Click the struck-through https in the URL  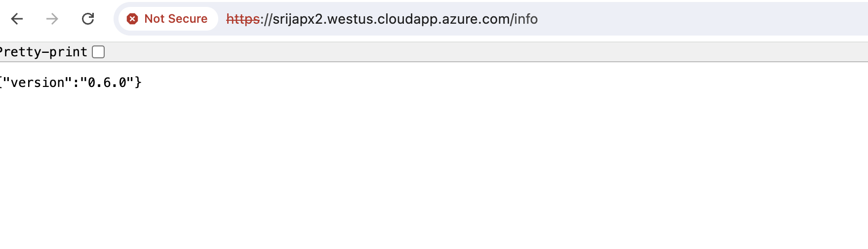coord(243,19)
